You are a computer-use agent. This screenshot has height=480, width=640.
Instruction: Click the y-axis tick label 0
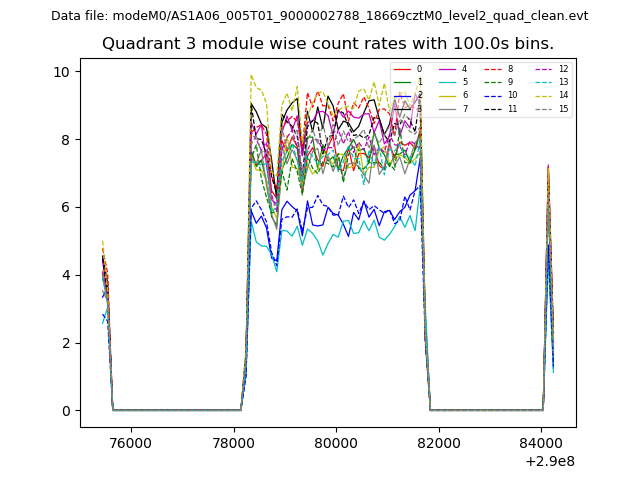(64, 411)
